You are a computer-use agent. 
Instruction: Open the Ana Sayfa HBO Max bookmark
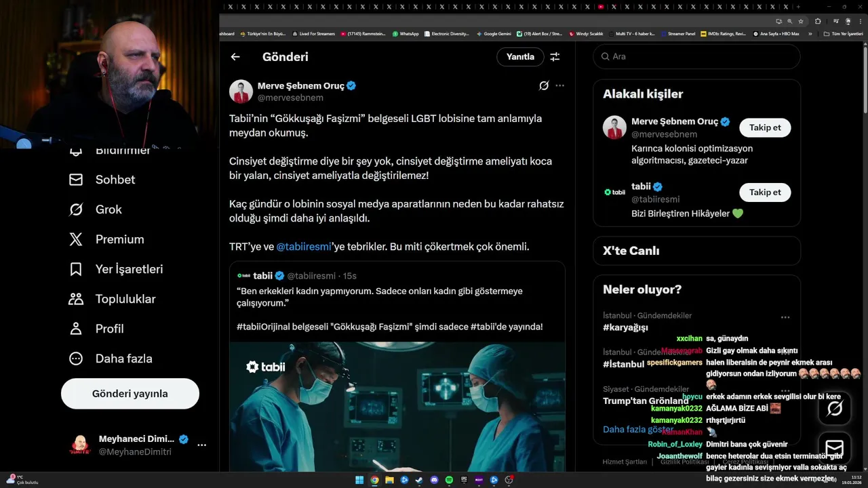[x=776, y=34]
